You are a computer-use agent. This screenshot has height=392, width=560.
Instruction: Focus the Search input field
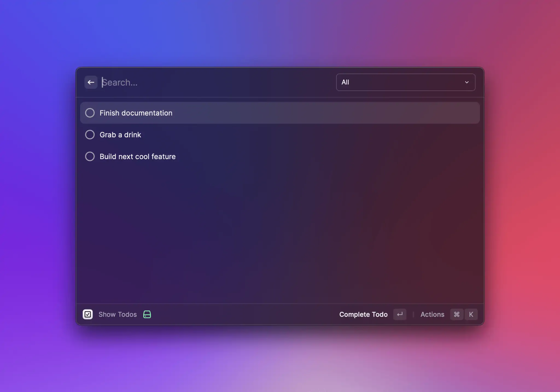pos(213,82)
